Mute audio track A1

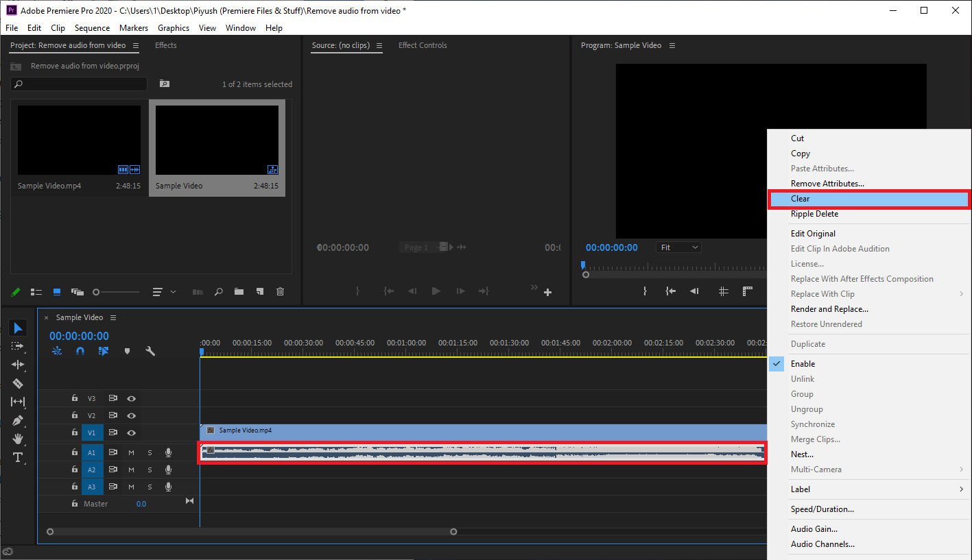click(131, 452)
